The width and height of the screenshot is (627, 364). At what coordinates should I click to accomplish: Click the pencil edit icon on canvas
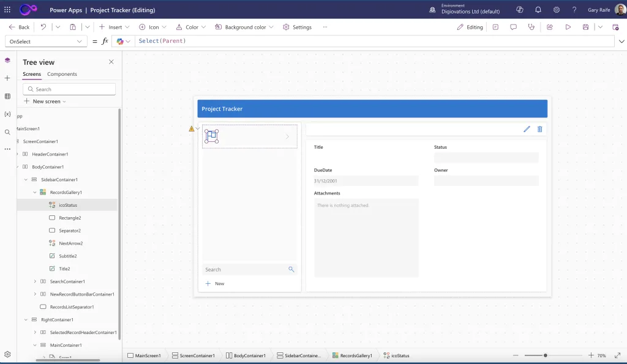tap(527, 129)
